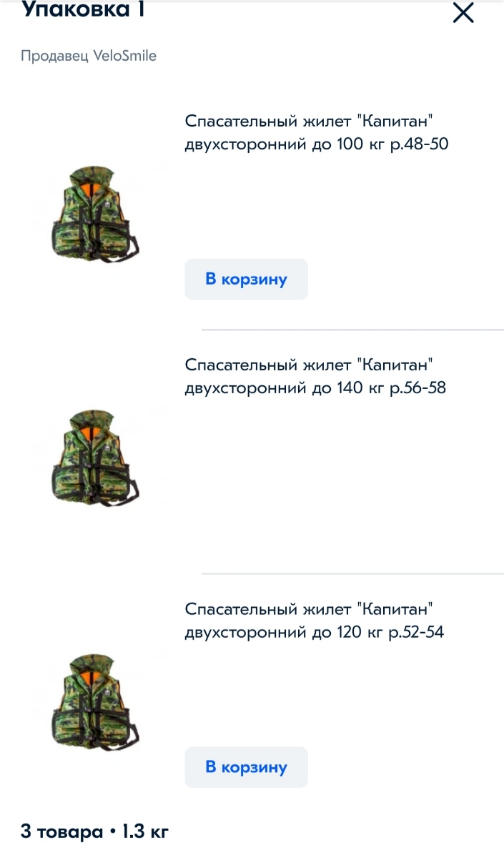Screen dimensions: 504x858
Task: Open the product titled Капитан до 100 кг
Action: coord(317,132)
